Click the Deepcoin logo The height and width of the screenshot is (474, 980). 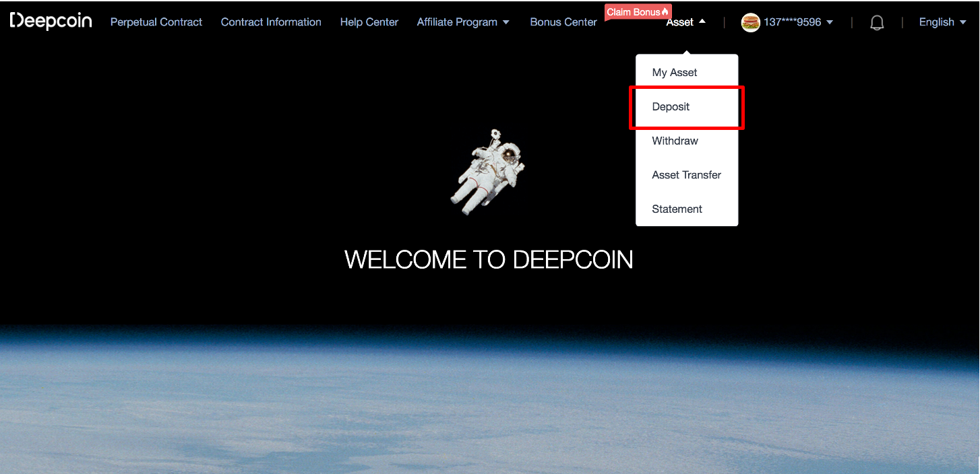point(51,21)
